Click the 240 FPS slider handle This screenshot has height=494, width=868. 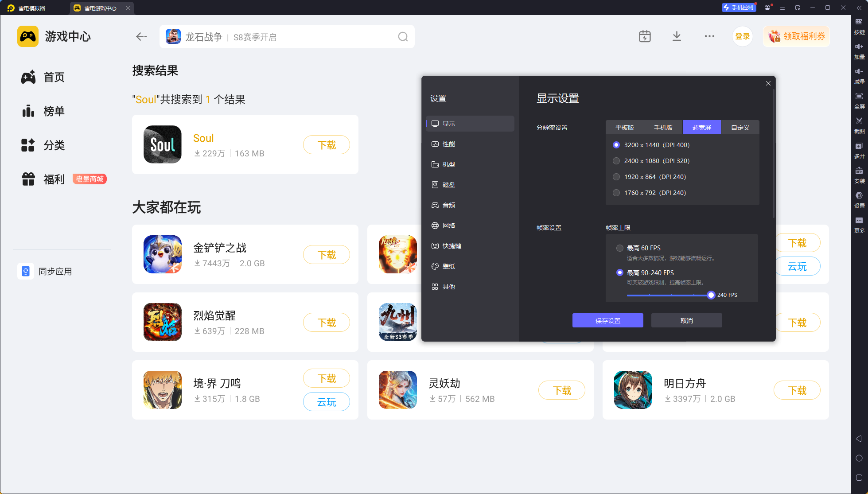click(x=711, y=295)
